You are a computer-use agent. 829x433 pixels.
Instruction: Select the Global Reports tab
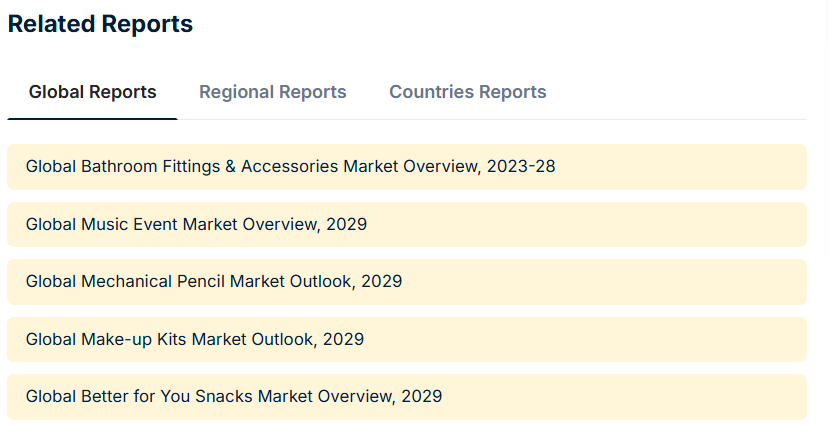coord(92,92)
